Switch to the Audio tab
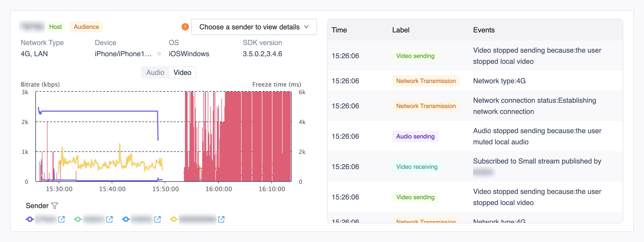Screen dimensions: 644x242 point(155,73)
